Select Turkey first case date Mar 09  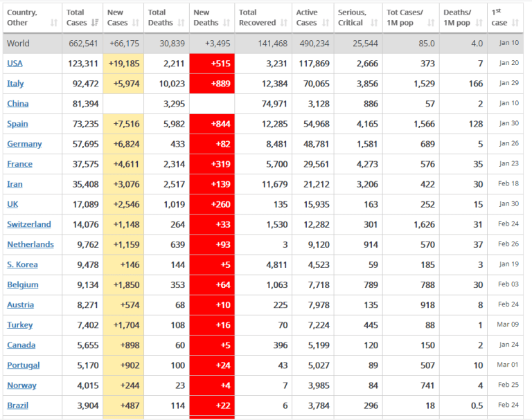point(508,325)
